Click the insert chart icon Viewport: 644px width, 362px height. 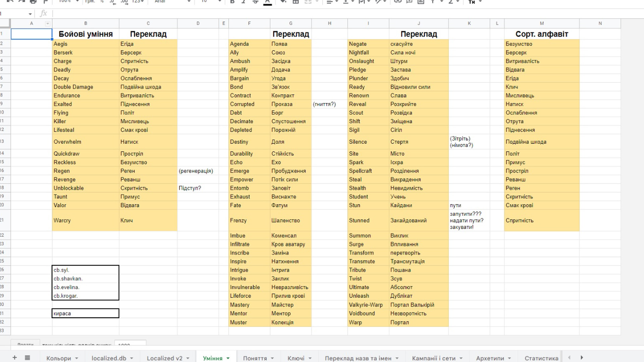tap(421, 2)
